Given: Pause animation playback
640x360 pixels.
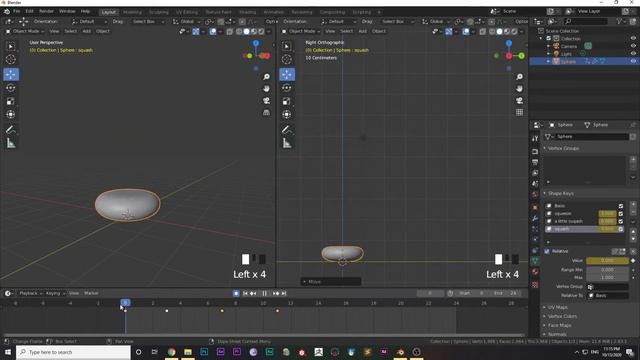Looking at the screenshot, I should click(264, 293).
